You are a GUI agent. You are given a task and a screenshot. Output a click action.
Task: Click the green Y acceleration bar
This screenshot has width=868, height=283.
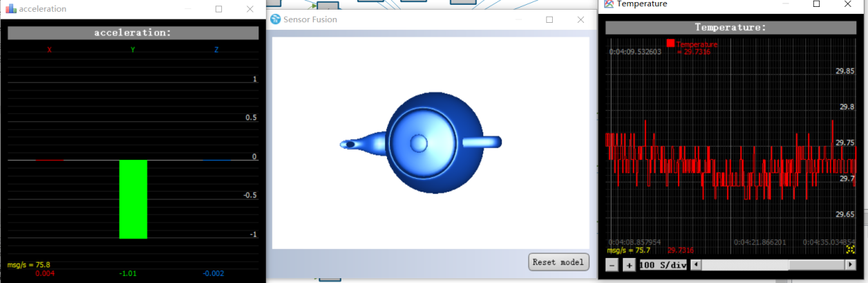133,199
